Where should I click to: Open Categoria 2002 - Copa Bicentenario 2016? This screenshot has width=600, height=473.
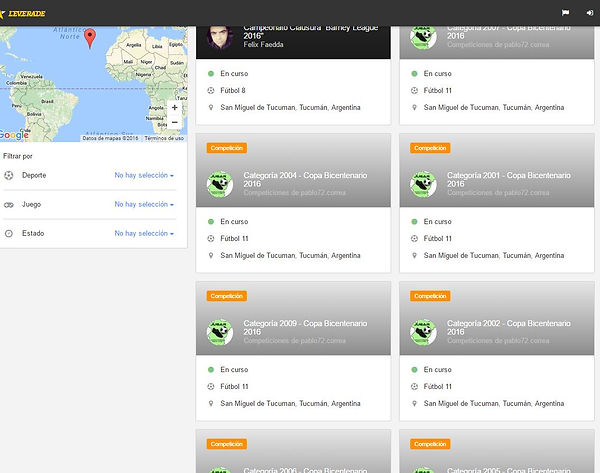pyautogui.click(x=509, y=328)
